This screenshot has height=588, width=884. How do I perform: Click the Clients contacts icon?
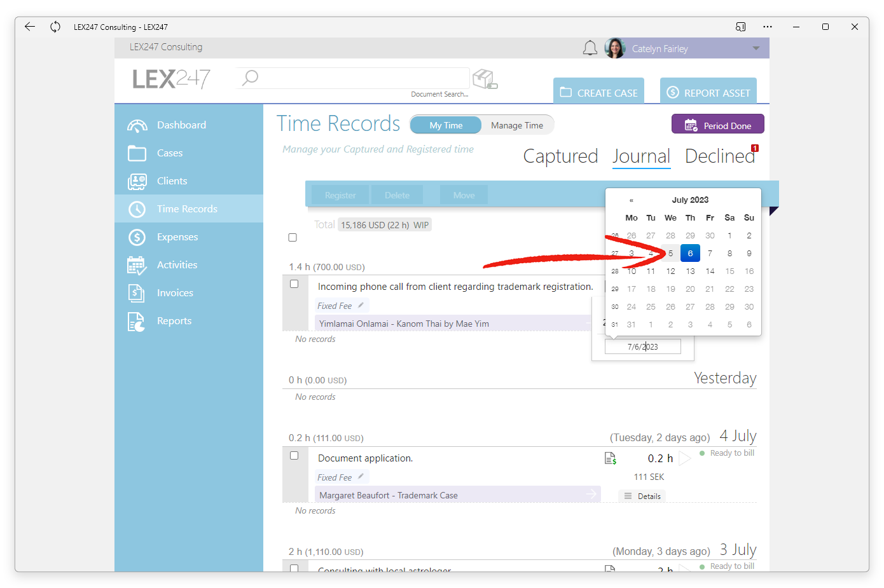[137, 182]
